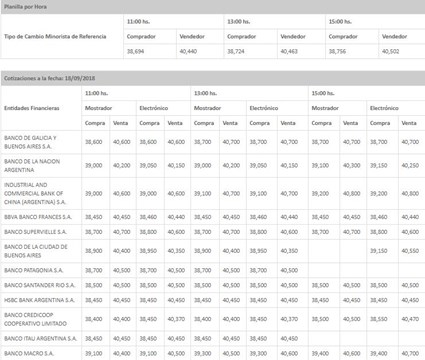Click reference Comprador value 38,756
Image resolution: width=425 pixels, height=360 pixels.
coord(337,51)
